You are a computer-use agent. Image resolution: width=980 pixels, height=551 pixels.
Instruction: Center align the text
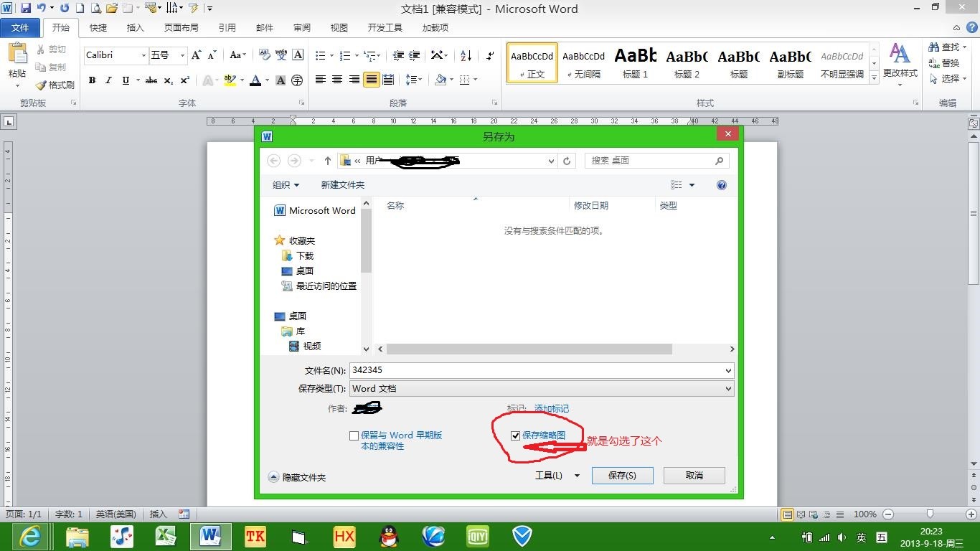click(x=337, y=80)
